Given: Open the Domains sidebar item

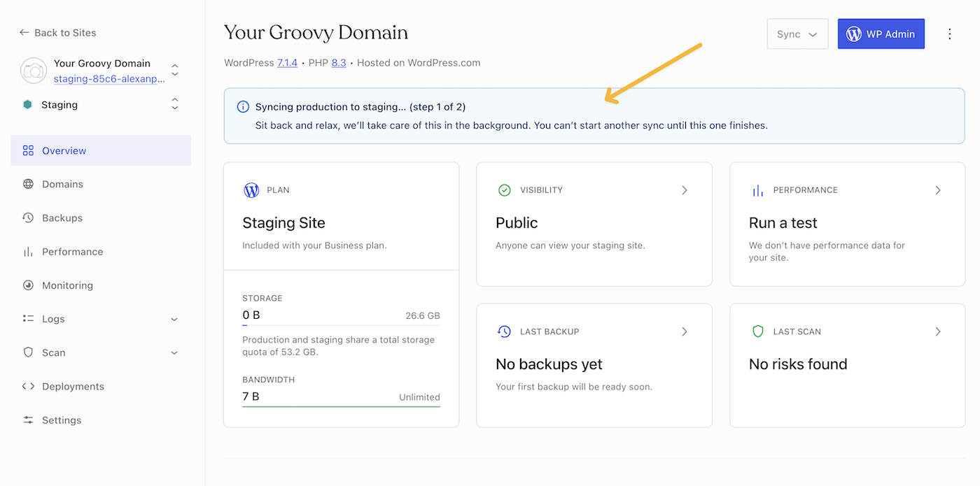Looking at the screenshot, I should pos(101,184).
